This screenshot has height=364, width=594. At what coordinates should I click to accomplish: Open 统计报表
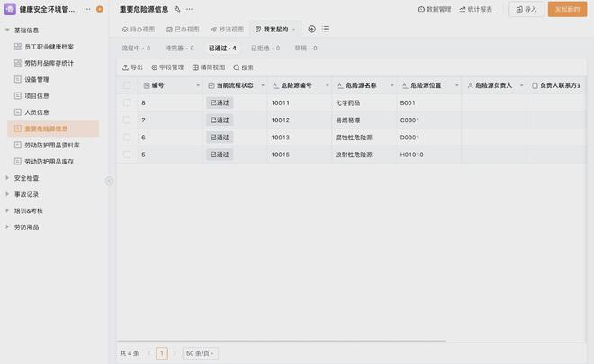point(475,9)
